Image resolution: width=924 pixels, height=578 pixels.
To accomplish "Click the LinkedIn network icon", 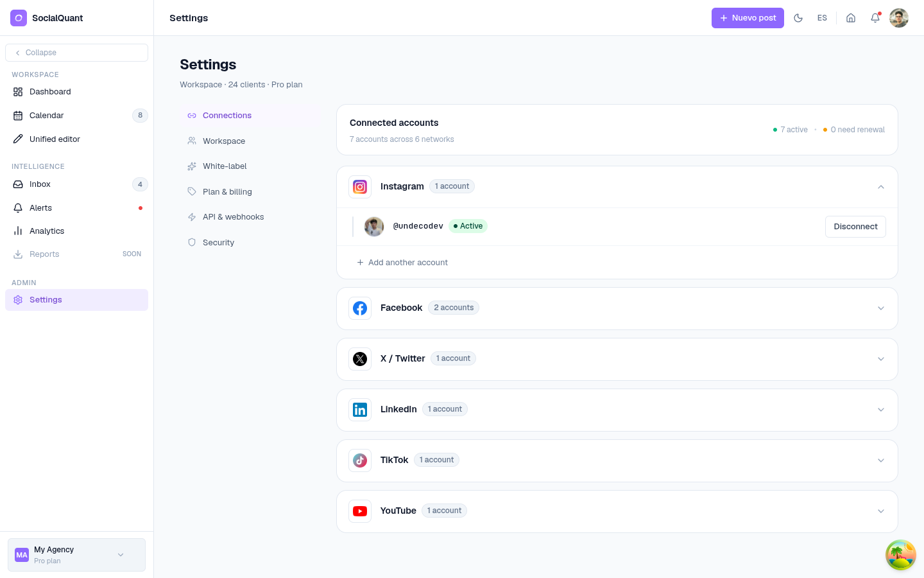I will coord(360,410).
